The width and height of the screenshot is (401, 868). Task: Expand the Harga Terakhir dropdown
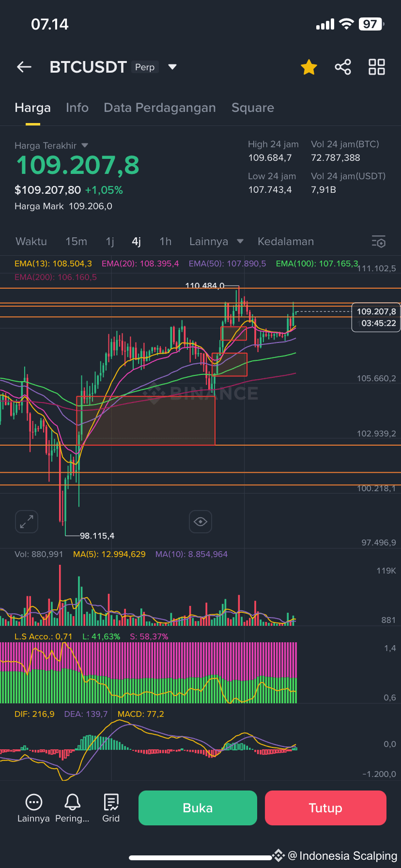click(85, 145)
